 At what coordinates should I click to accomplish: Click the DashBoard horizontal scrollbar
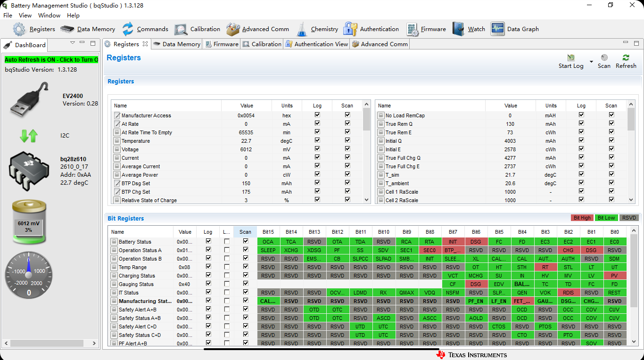tap(49, 344)
